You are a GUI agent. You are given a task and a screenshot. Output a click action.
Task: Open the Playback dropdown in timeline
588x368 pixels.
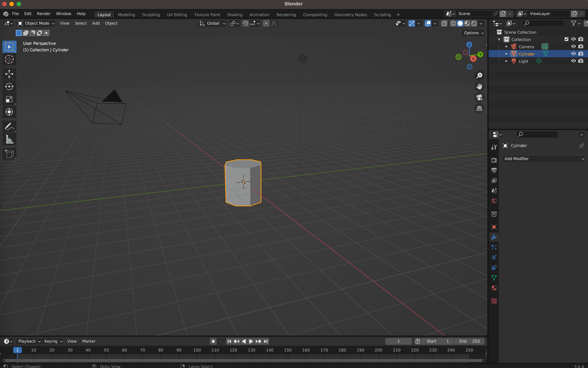point(29,341)
